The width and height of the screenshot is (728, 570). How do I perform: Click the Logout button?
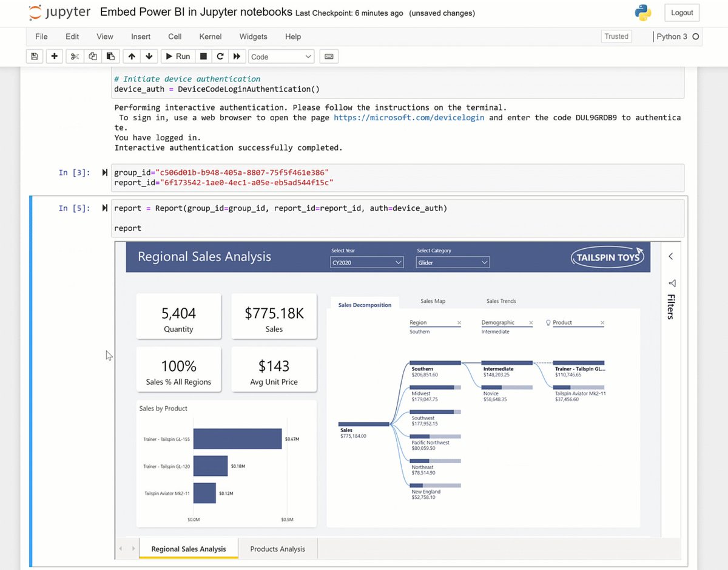point(682,13)
